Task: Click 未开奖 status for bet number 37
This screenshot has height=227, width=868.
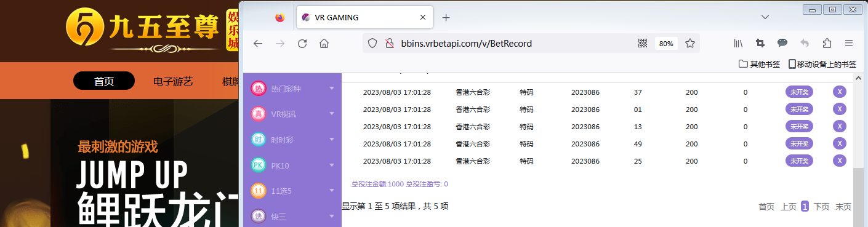Action: 799,92
